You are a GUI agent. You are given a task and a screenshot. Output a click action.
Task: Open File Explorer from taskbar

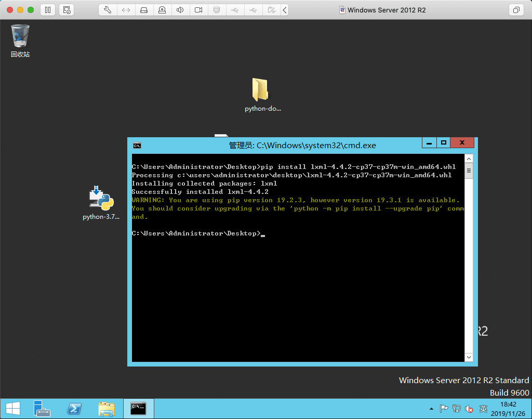coord(107,409)
